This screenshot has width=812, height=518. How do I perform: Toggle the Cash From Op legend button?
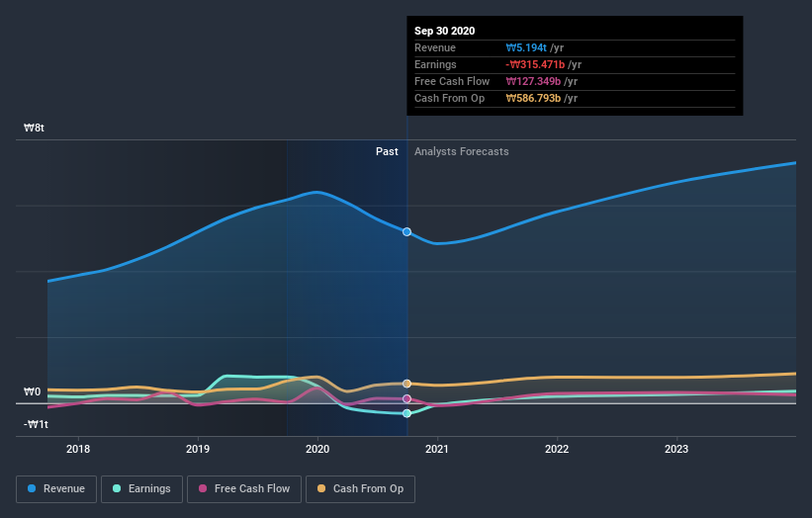(x=360, y=489)
